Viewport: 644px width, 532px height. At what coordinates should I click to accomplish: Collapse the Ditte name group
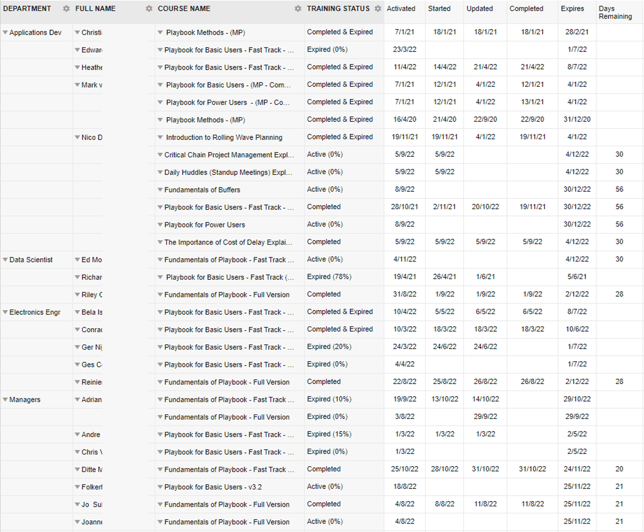point(77,470)
